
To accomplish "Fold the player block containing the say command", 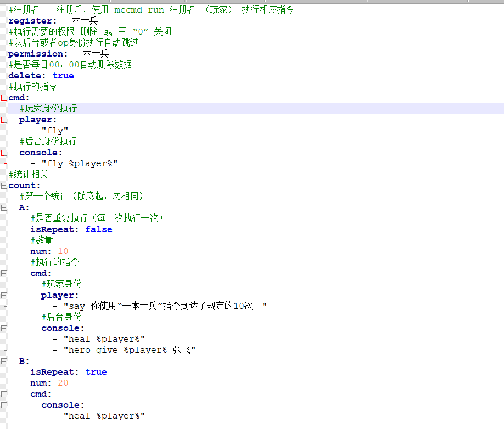I will pyautogui.click(x=4, y=295).
